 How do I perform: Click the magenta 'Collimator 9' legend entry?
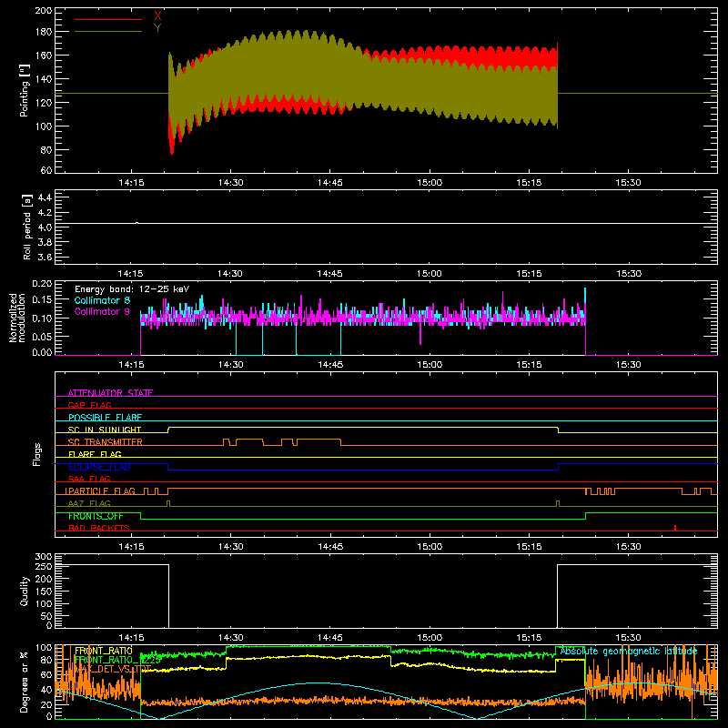[x=102, y=311]
